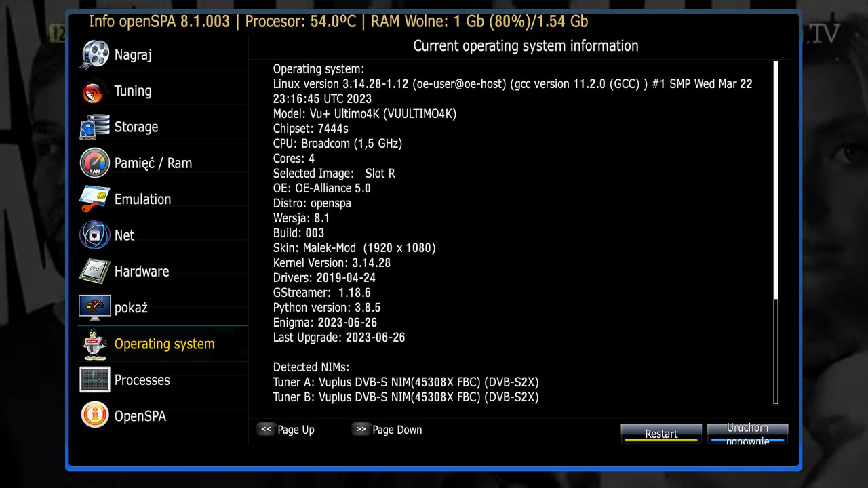Click the Drivers: 2019-04-24 line
The height and width of the screenshot is (488, 868).
[324, 277]
